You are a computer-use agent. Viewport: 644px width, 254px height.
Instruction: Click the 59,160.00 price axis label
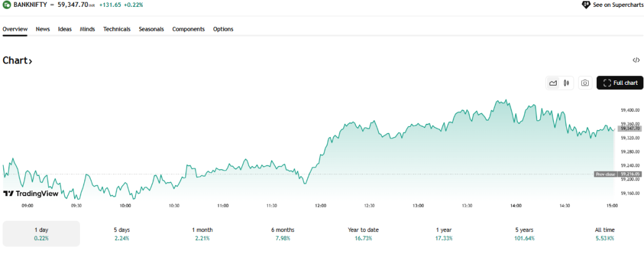point(630,193)
